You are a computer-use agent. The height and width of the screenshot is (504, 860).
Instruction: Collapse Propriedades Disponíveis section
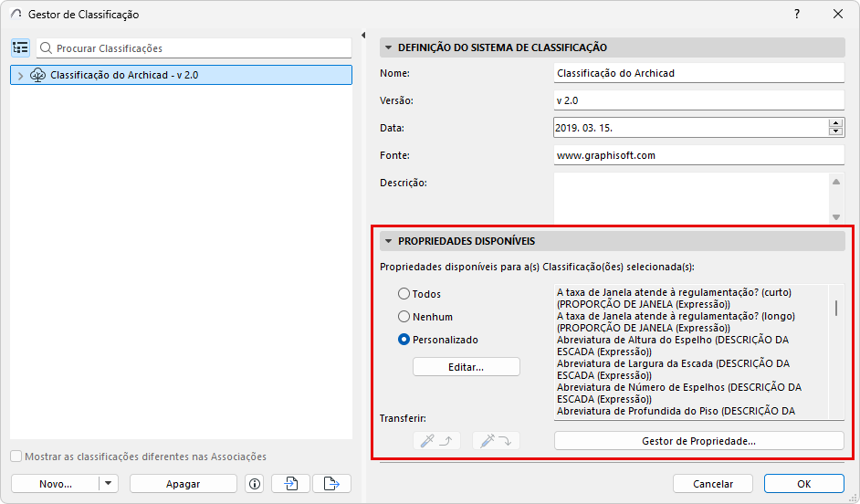[x=388, y=241]
